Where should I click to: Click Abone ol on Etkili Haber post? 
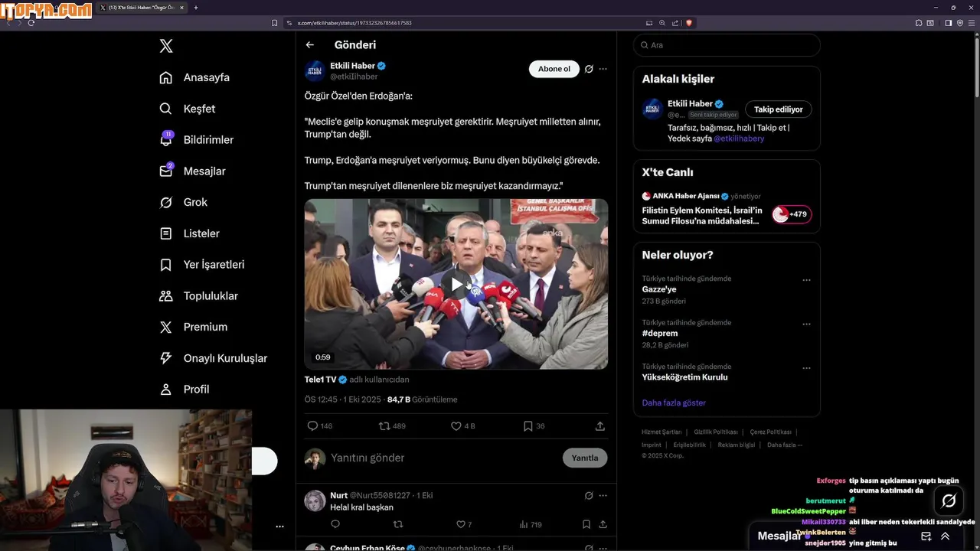point(554,69)
